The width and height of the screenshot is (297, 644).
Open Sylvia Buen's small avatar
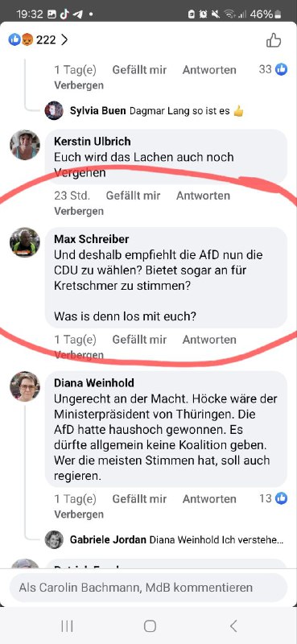[x=54, y=110]
